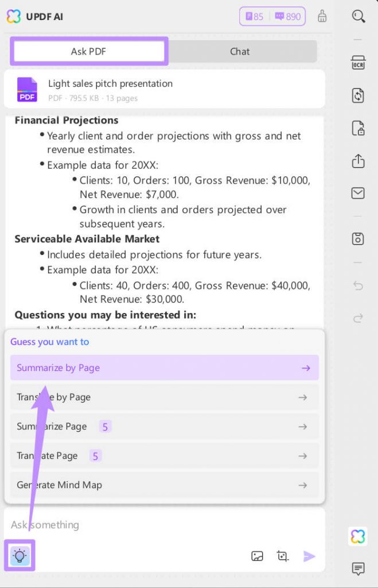Select the Ask PDF tab

(x=88, y=51)
